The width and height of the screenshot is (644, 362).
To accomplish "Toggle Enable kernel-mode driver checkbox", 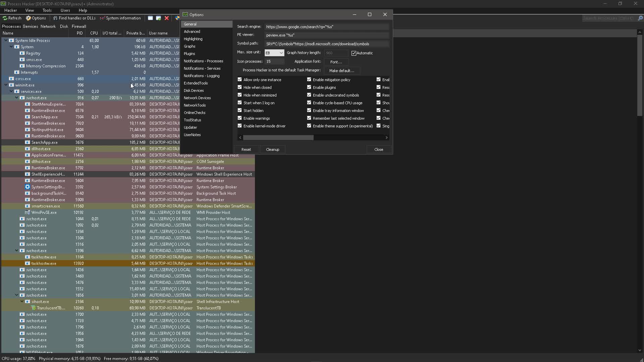I will [240, 126].
